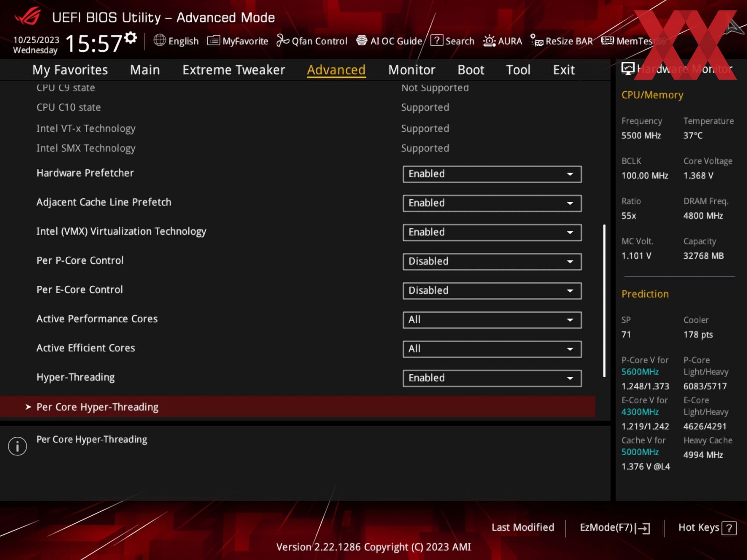The width and height of the screenshot is (747, 560).
Task: Click the 5600MHz P-Core prediction value
Action: click(640, 372)
